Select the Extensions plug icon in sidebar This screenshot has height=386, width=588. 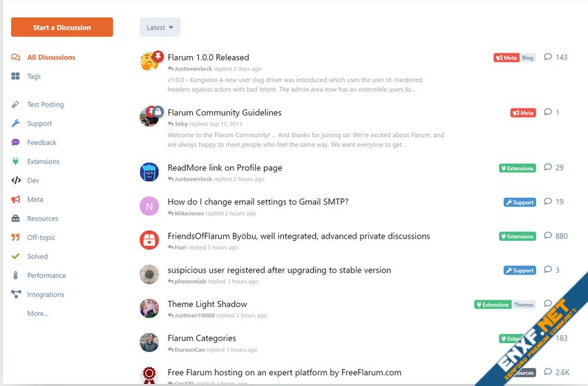[15, 161]
